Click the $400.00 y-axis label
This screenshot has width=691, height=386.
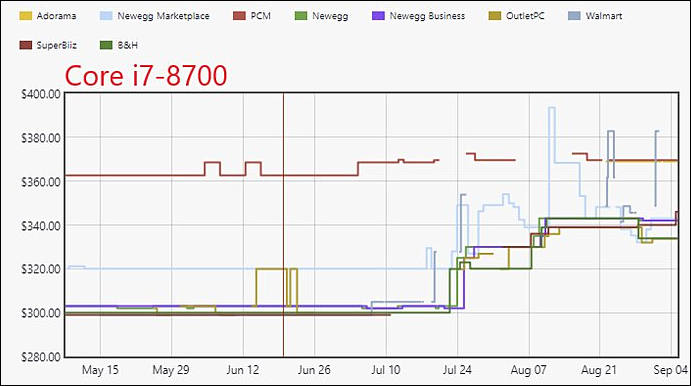[x=41, y=94]
